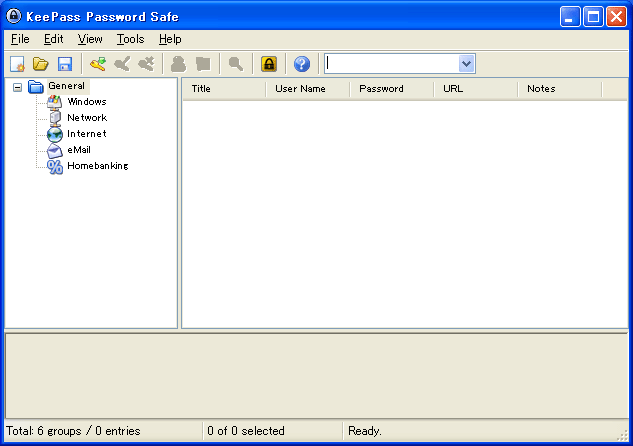Click the greyed Delete entry key icon
The width and height of the screenshot is (633, 446).
click(146, 64)
